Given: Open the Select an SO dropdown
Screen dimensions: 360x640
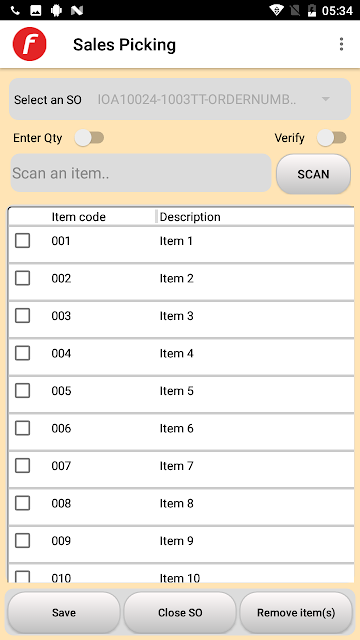Looking at the screenshot, I should 180,99.
